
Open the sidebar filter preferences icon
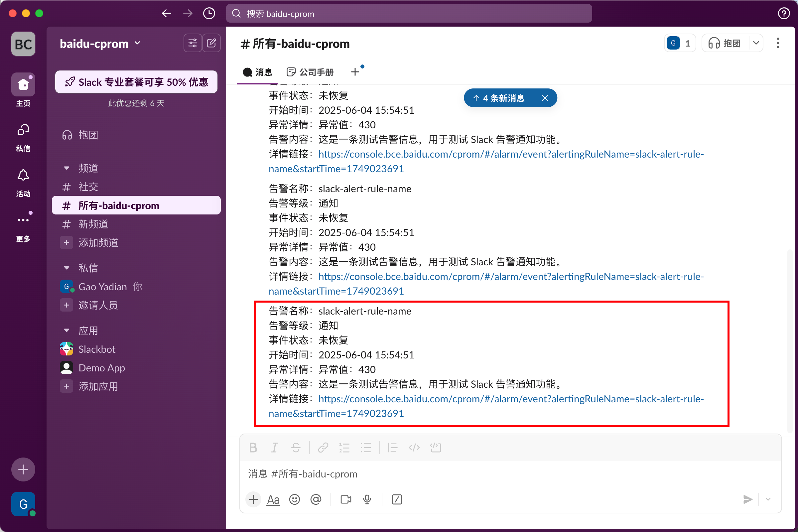tap(193, 43)
